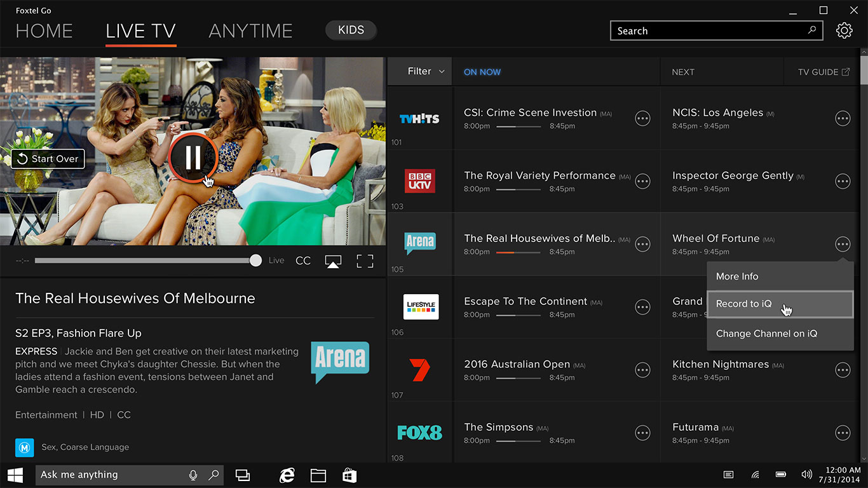Select the Arena channel logo in list
Image resolution: width=868 pixels, height=488 pixels.
[420, 243]
